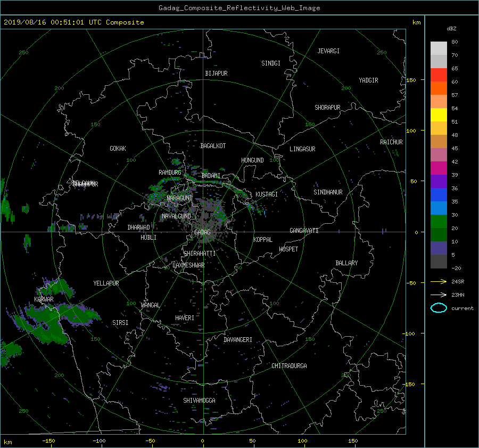
Task: Click the CHITRADURGA city label
Action: point(289,366)
